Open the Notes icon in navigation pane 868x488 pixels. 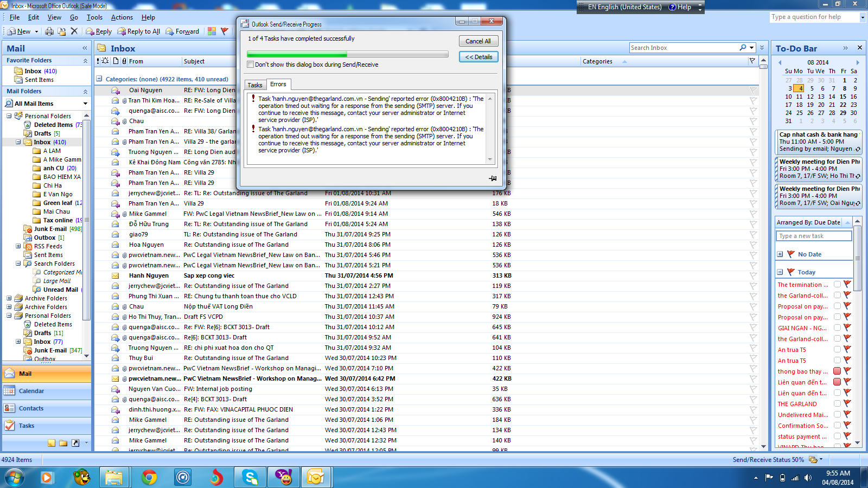(x=51, y=443)
